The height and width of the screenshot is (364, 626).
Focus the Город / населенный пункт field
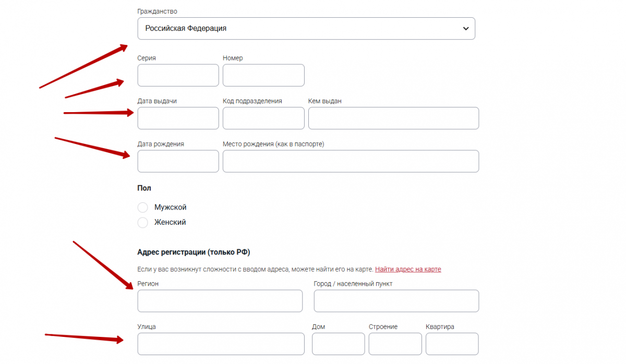(396, 301)
